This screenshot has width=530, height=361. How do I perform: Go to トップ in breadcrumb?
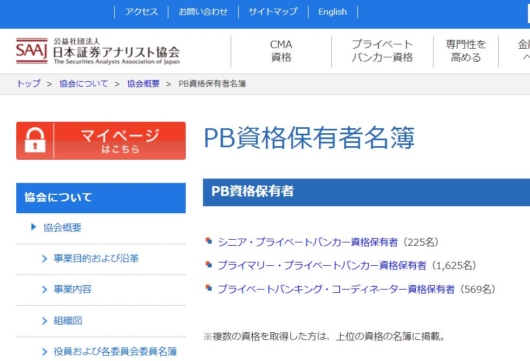(x=28, y=83)
